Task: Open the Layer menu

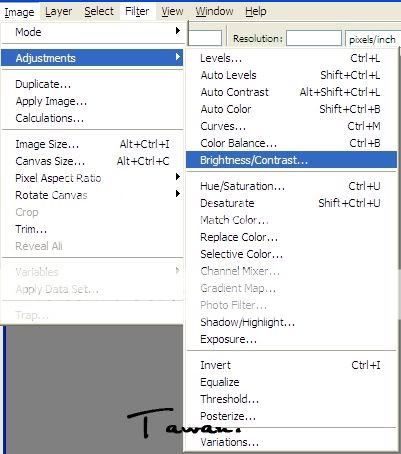Action: click(x=59, y=11)
